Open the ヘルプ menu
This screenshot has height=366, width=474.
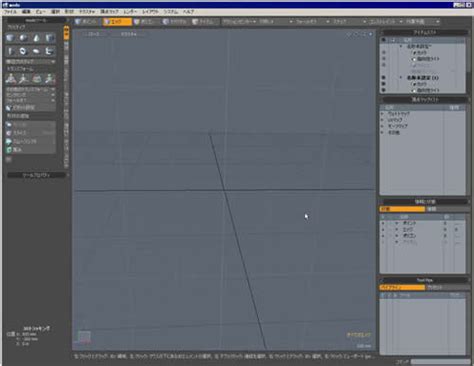[188, 12]
